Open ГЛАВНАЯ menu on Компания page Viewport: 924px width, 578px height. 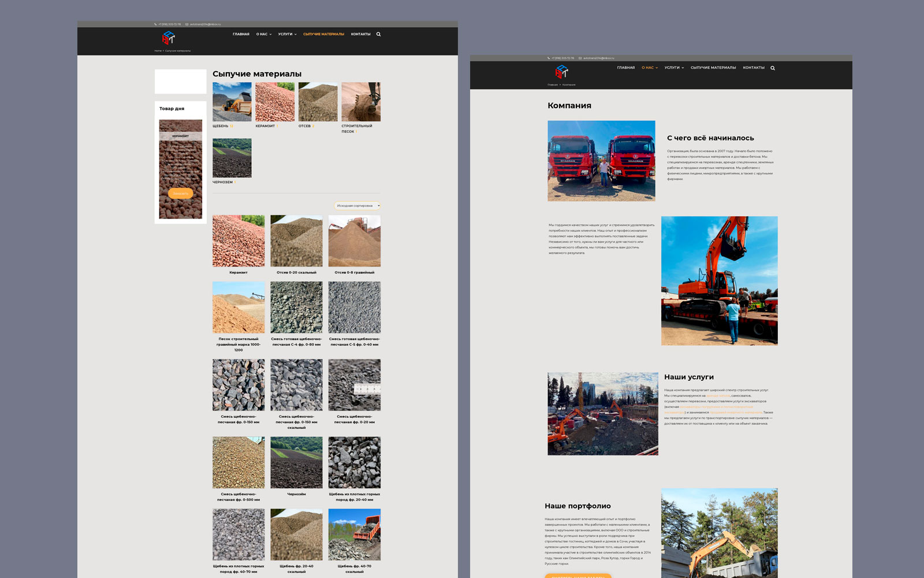coord(626,68)
